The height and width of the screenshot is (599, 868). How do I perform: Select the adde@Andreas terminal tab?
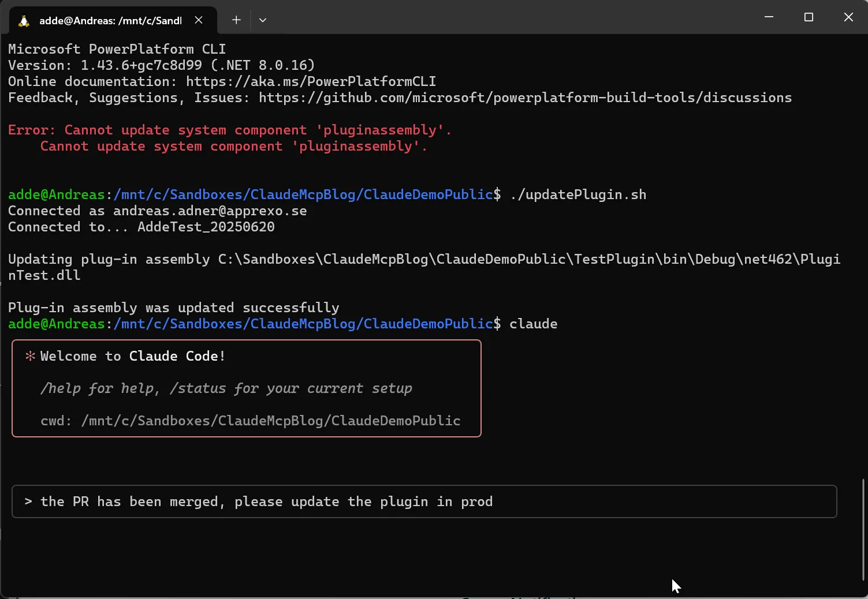[x=113, y=20]
